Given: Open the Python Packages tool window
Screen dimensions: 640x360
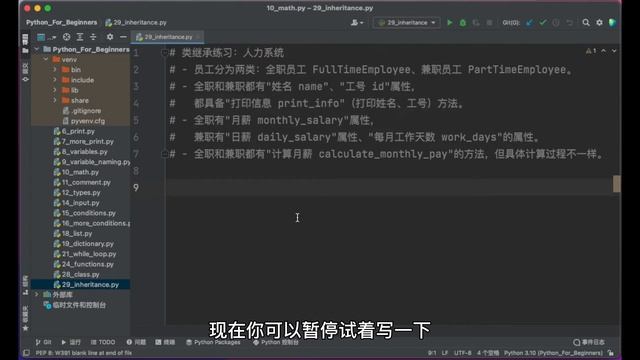Looking at the screenshot, I should point(213,342).
